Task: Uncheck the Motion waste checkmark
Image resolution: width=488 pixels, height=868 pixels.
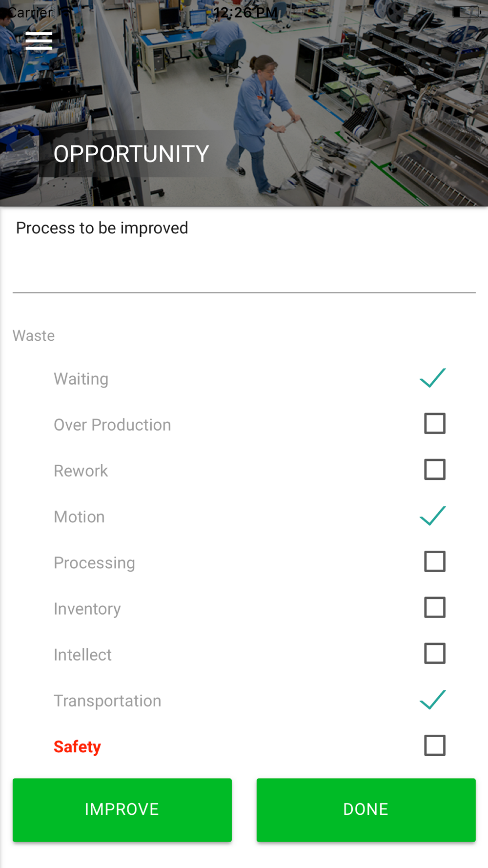Action: click(x=433, y=516)
